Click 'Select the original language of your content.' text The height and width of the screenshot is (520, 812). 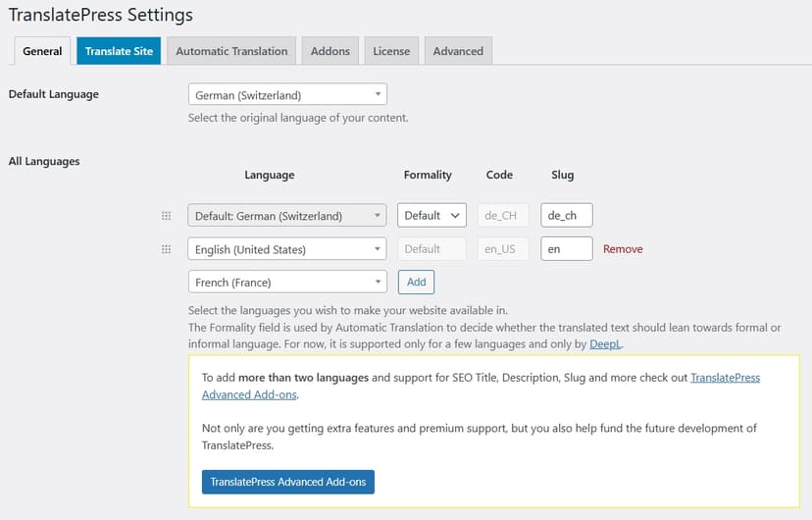coord(298,118)
